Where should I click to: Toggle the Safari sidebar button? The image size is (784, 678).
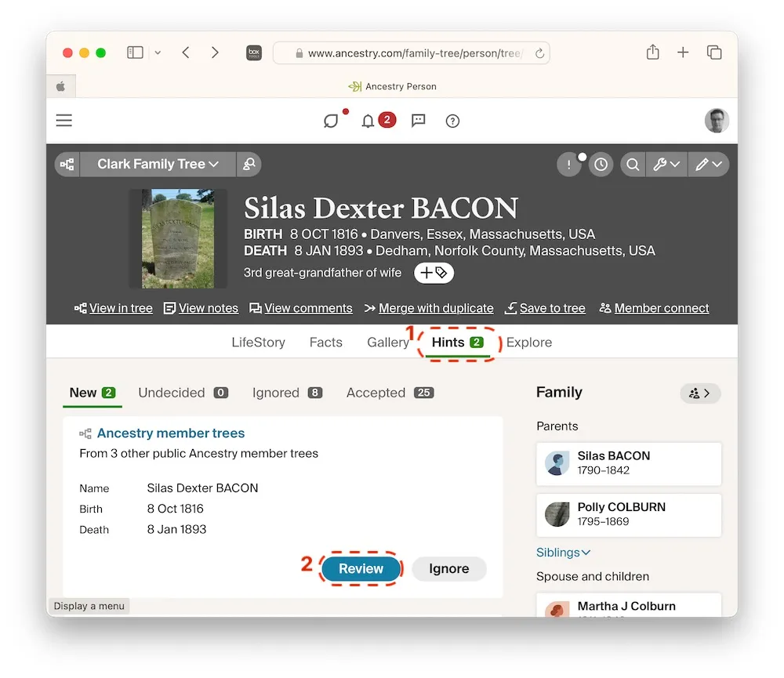point(135,53)
